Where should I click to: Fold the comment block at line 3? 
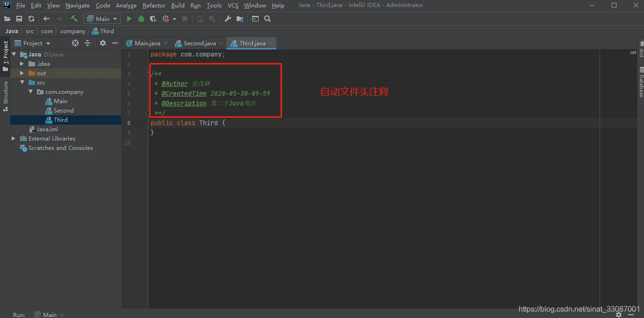(x=148, y=74)
